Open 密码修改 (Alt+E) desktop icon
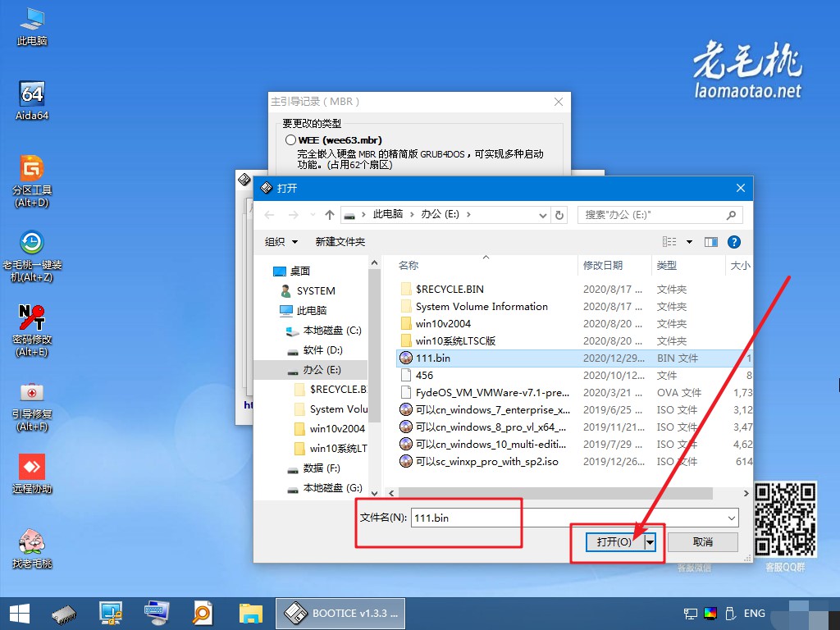The image size is (840, 630). pos(32,330)
